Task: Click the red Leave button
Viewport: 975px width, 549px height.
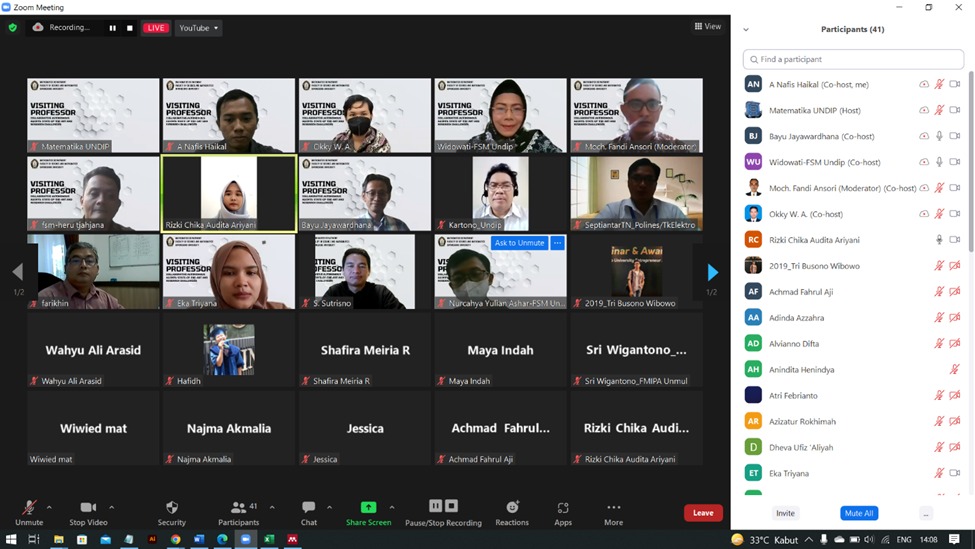Action: coord(703,513)
